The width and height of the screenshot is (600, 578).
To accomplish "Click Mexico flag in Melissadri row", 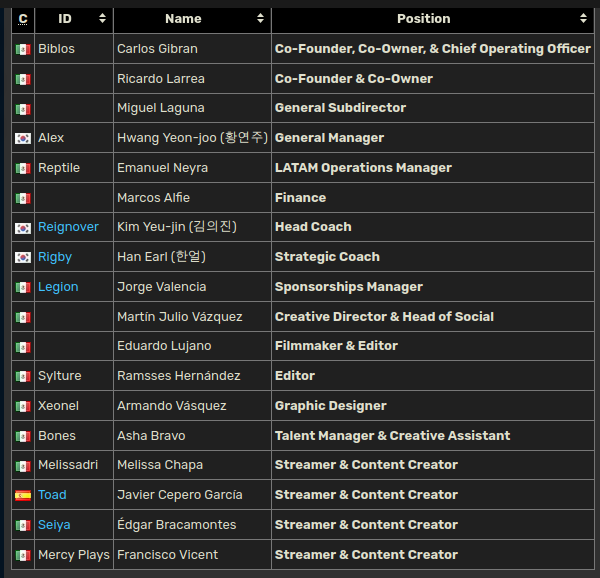I will pos(23,466).
